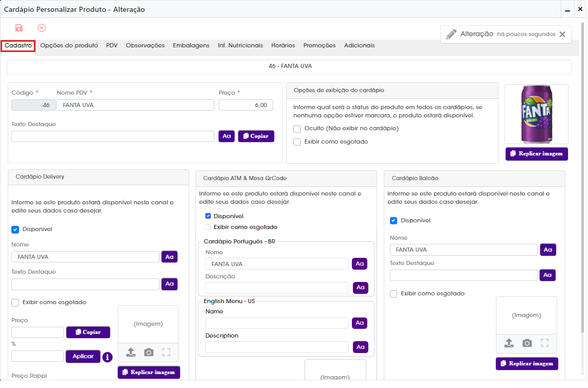Screen dimensions: 588x388
Task: Open the PDV tab
Action: point(112,46)
